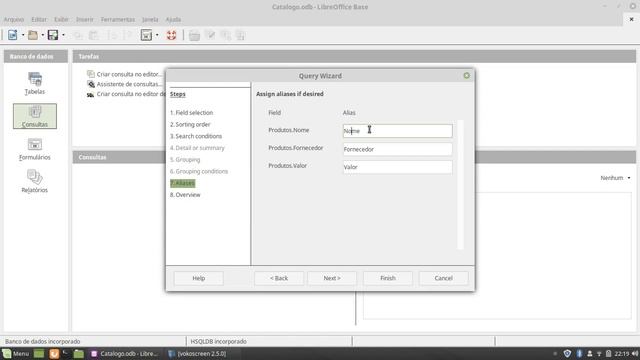Open the dropdown next to the New document icon

coord(23,35)
